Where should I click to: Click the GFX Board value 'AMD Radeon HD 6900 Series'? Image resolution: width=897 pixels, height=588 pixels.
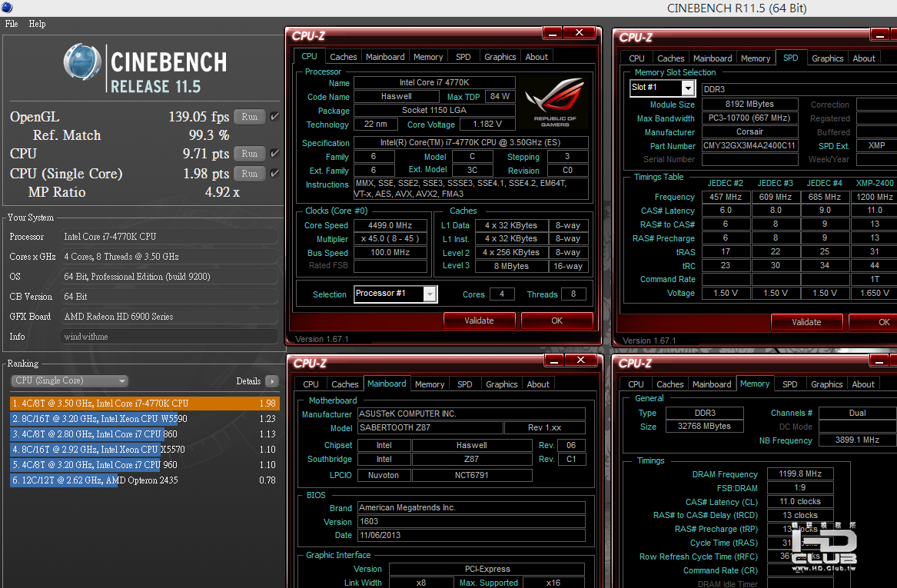169,317
